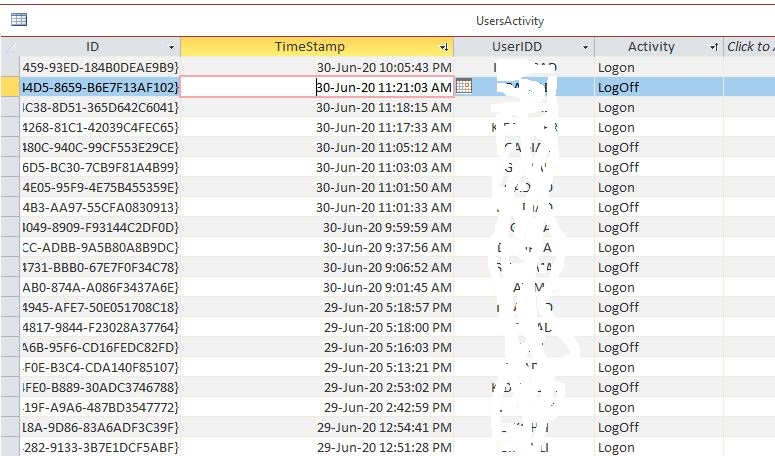The height and width of the screenshot is (456, 775).
Task: Click timestamp 29-Jun-20 5:18:57 PM
Action: (x=388, y=308)
